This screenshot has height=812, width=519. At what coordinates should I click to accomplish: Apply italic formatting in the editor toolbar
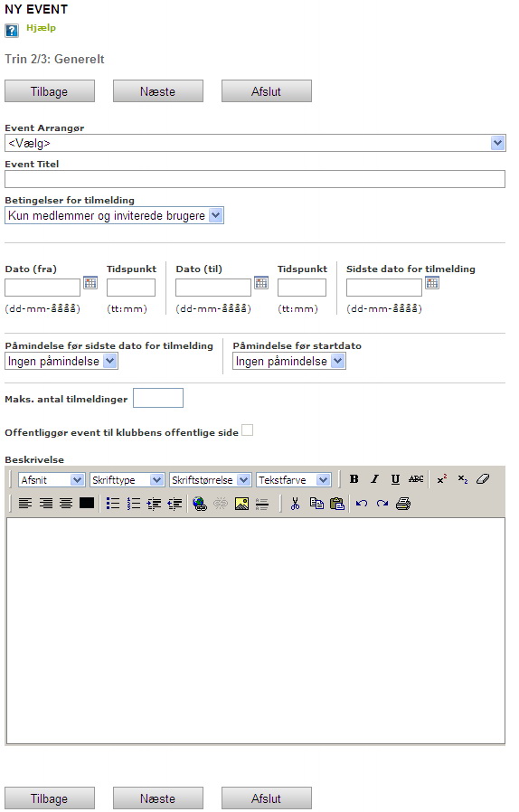pos(374,479)
